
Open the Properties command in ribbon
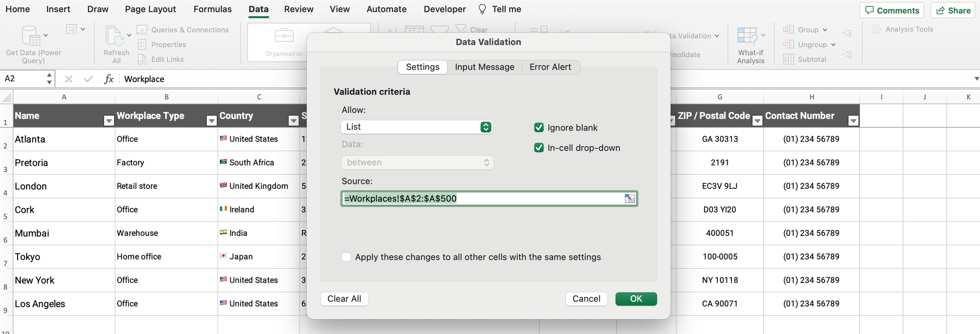162,45
